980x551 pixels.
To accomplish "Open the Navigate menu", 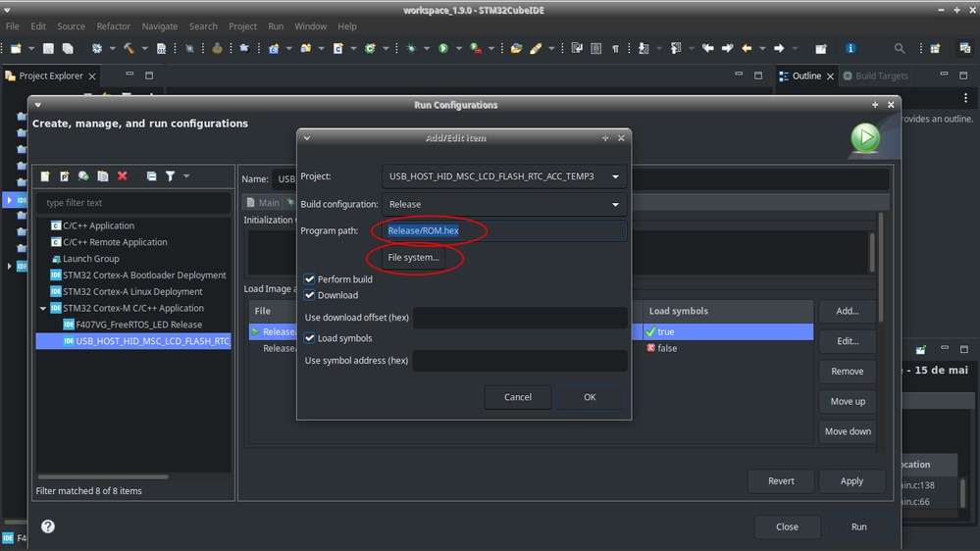I will [159, 26].
